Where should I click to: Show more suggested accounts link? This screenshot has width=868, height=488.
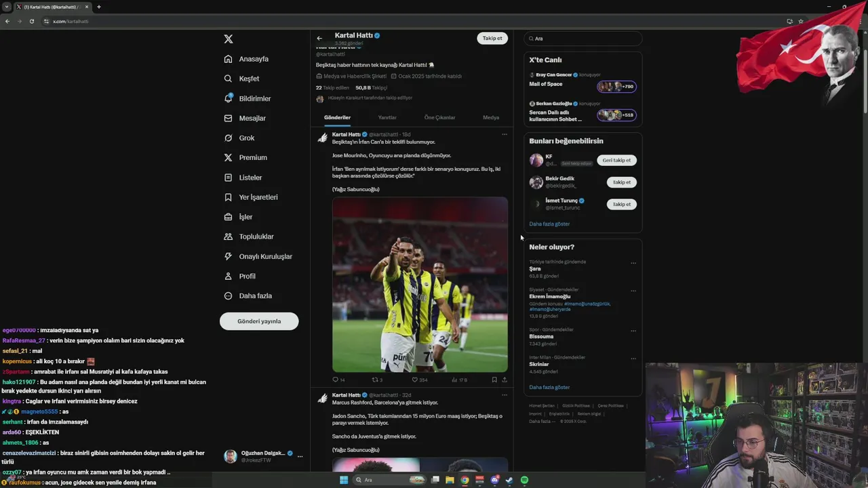(x=549, y=224)
